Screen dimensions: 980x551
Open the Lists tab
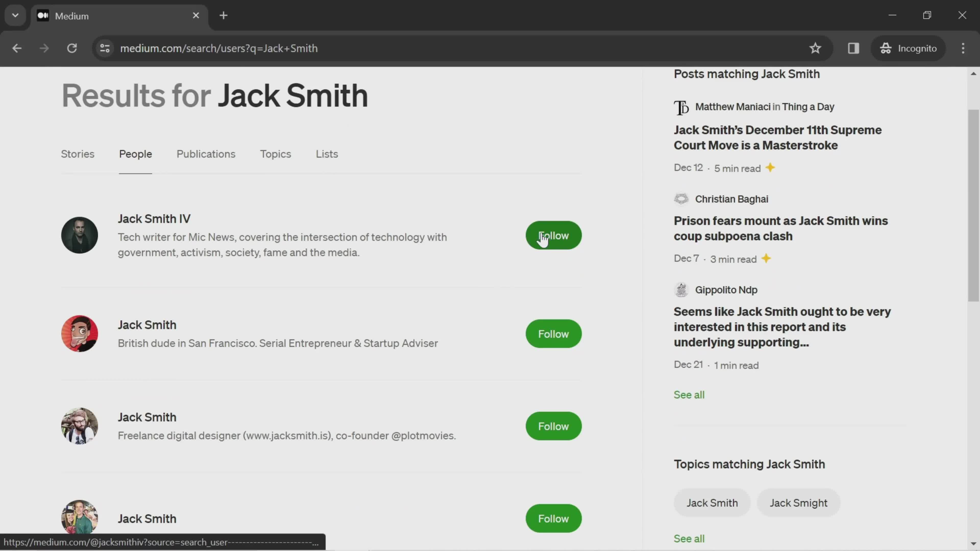(327, 154)
